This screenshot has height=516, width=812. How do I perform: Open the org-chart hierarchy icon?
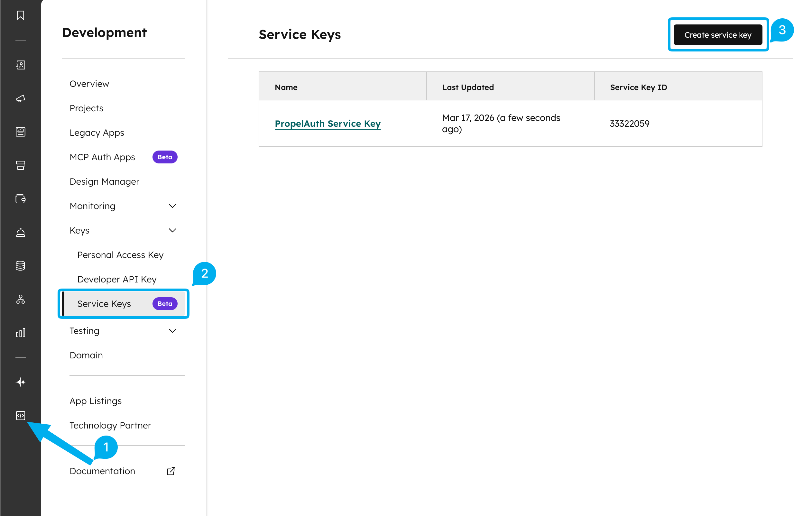20,299
